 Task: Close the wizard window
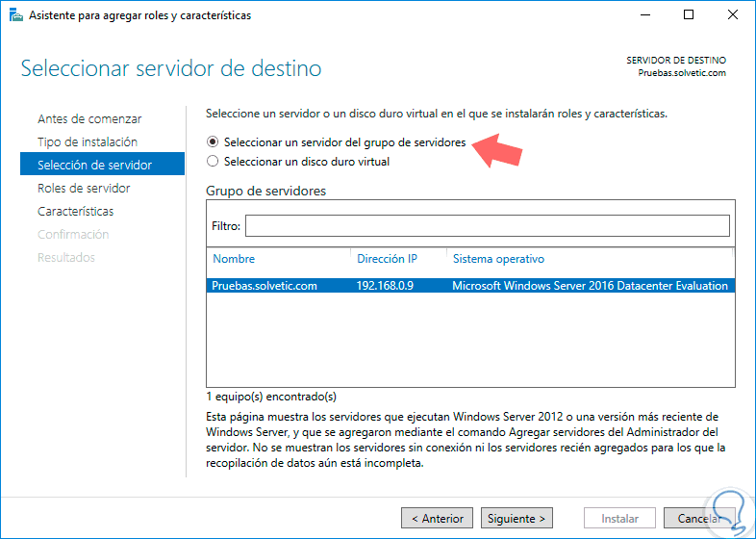[732, 15]
